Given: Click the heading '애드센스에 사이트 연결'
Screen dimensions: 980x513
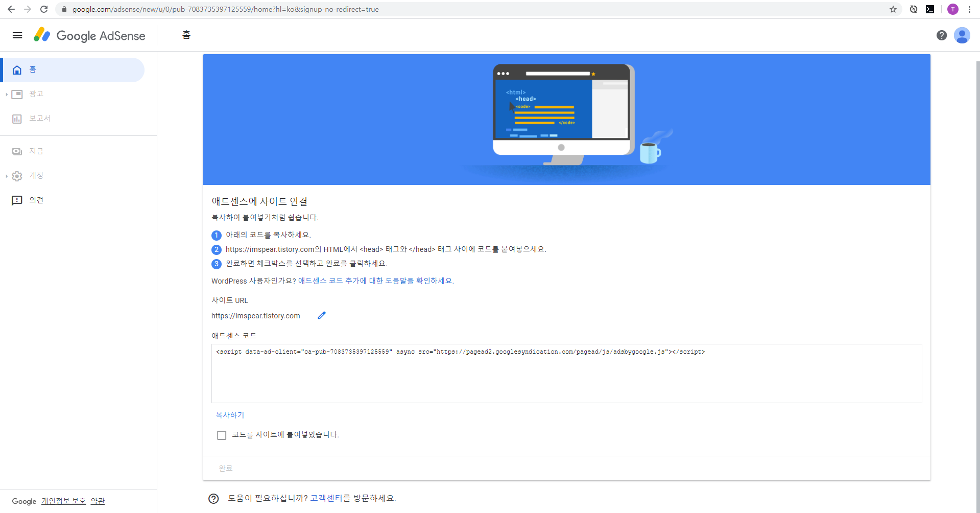Looking at the screenshot, I should pyautogui.click(x=259, y=201).
